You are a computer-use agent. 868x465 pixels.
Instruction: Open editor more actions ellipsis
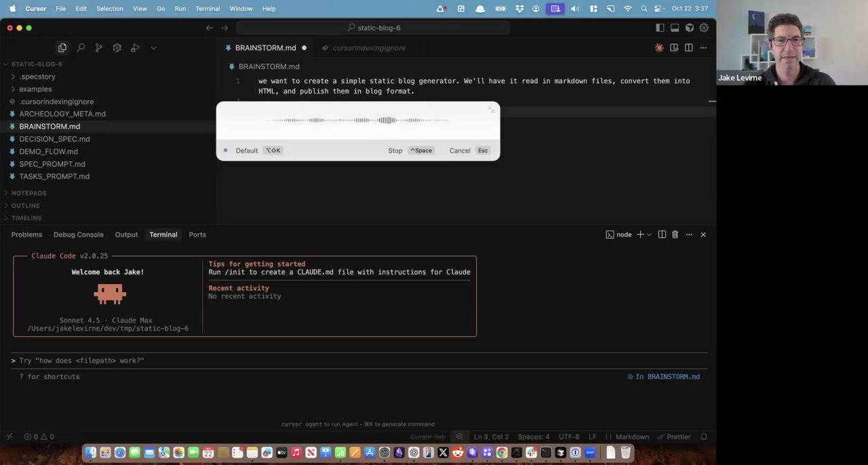[703, 47]
